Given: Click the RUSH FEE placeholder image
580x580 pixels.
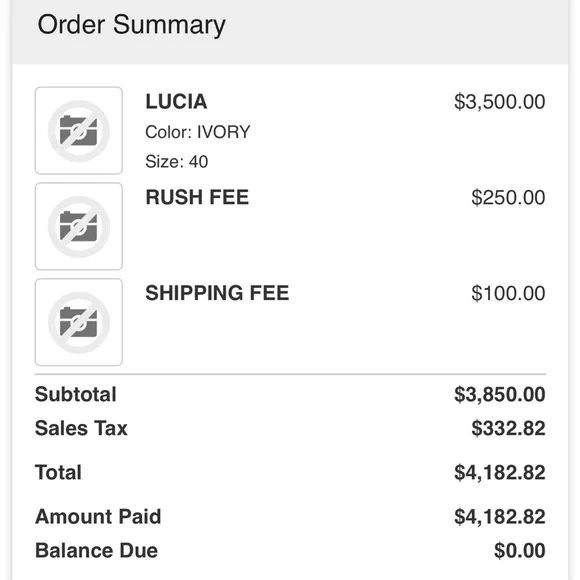Looking at the screenshot, I should (x=79, y=226).
